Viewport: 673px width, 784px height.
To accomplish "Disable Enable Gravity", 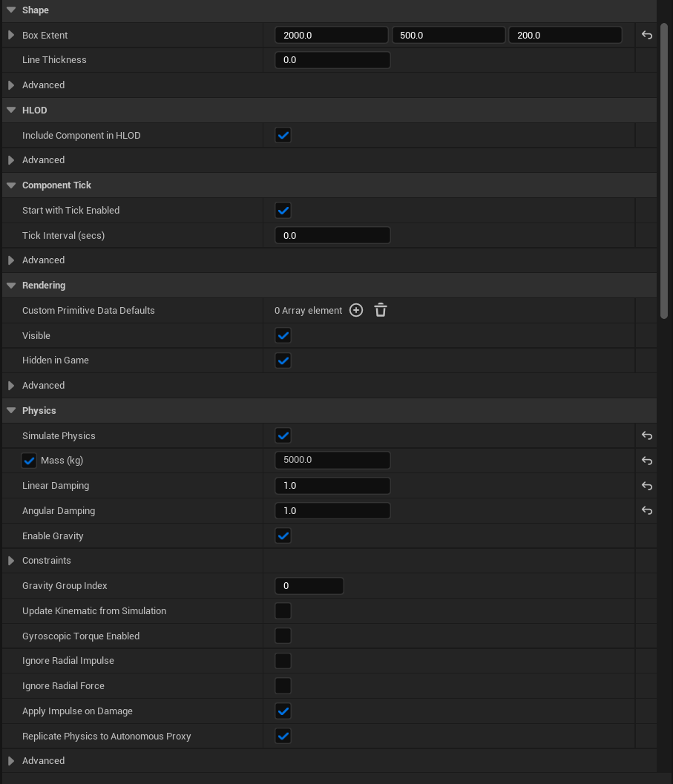I will click(283, 536).
